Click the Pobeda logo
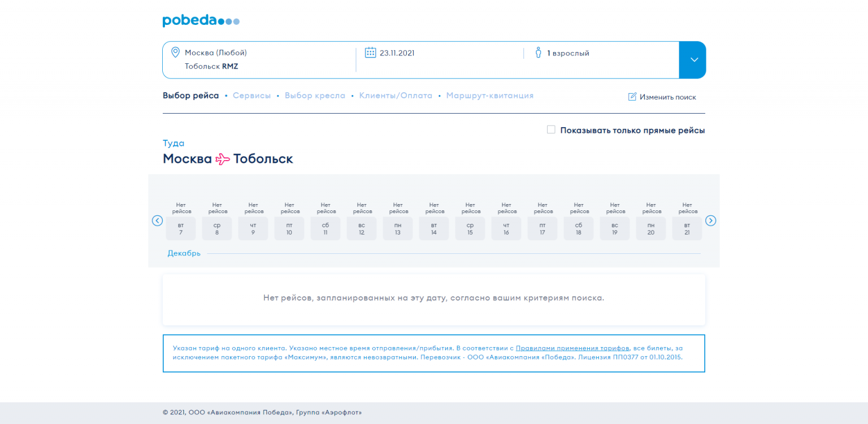Viewport: 868px width, 424px height. click(x=201, y=21)
